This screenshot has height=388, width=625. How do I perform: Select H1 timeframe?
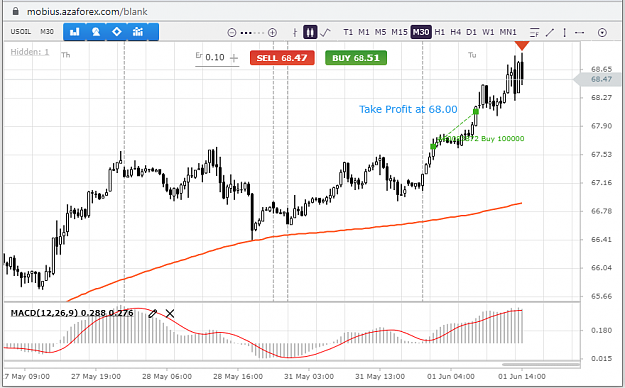coord(440,32)
